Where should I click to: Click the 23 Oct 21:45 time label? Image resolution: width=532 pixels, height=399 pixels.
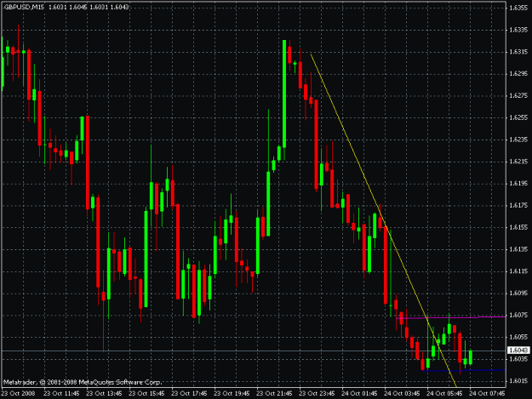(x=274, y=393)
